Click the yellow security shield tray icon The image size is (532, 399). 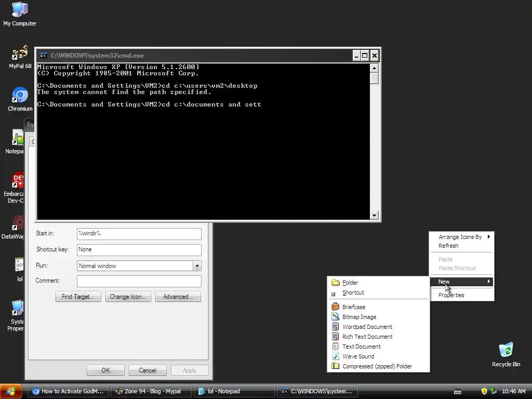point(484,391)
